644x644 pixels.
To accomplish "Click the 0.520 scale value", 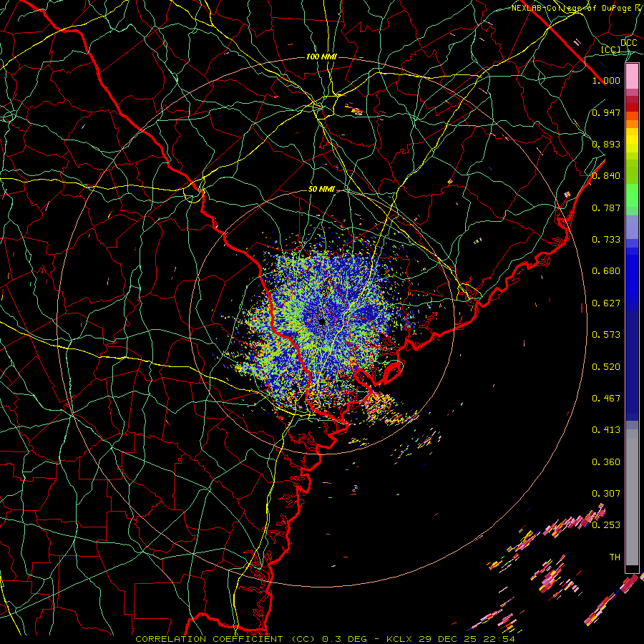I will [606, 367].
